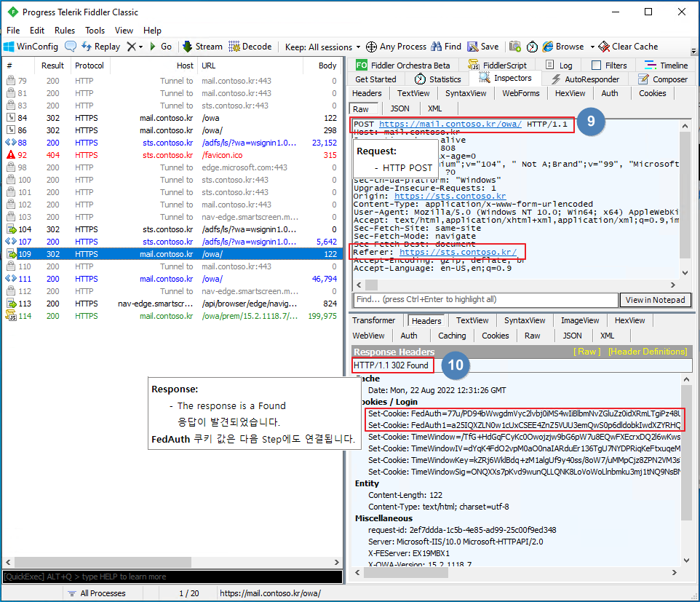Open the Log tab

[x=559, y=66]
